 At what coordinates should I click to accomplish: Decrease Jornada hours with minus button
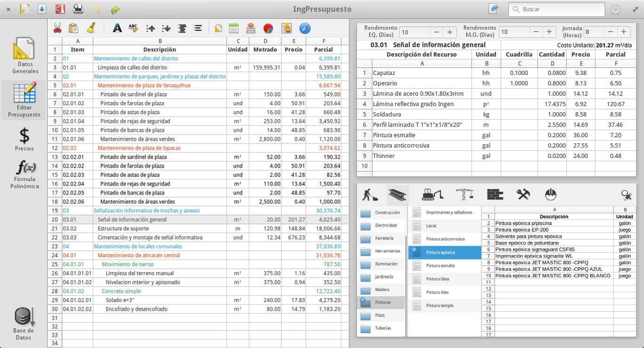pos(611,32)
